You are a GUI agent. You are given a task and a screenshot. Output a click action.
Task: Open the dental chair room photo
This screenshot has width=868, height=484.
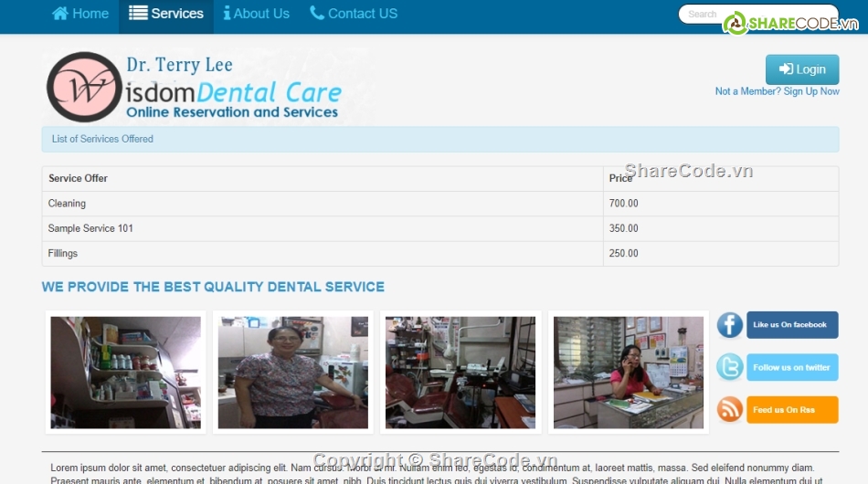(460, 373)
